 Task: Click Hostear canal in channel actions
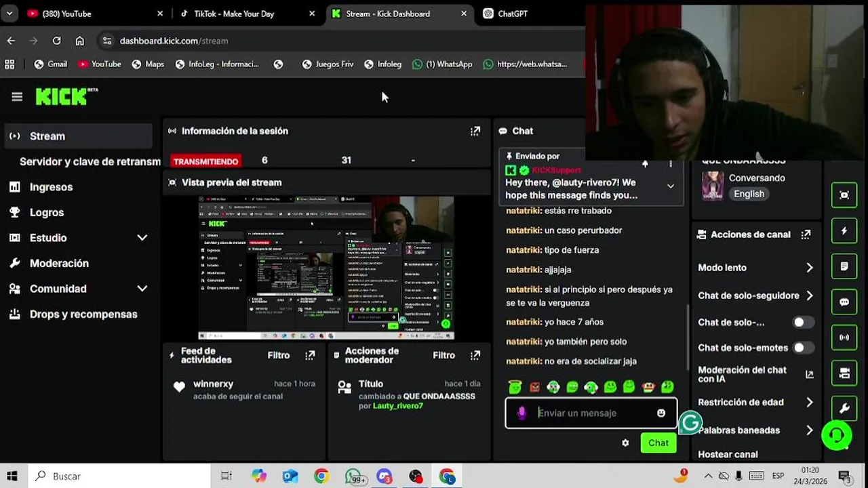pos(728,455)
